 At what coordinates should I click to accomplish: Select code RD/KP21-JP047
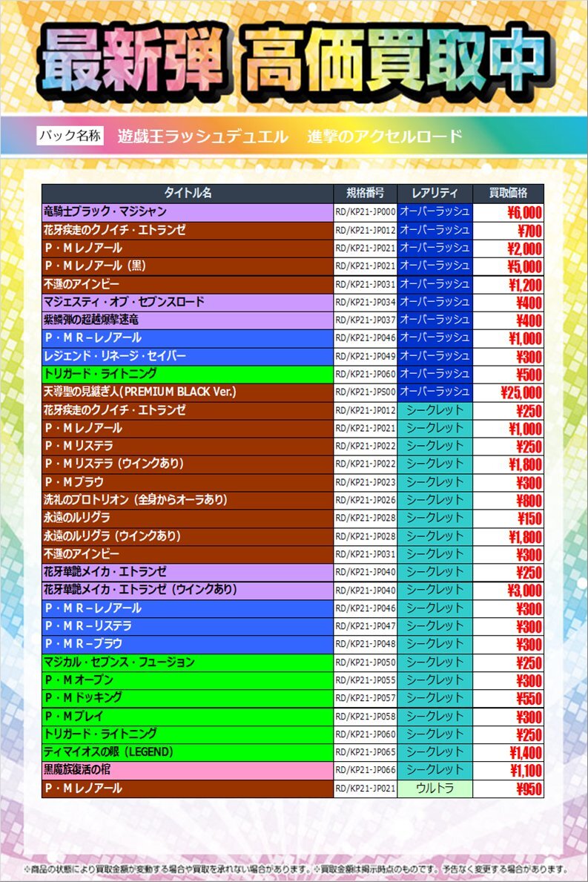click(x=366, y=626)
